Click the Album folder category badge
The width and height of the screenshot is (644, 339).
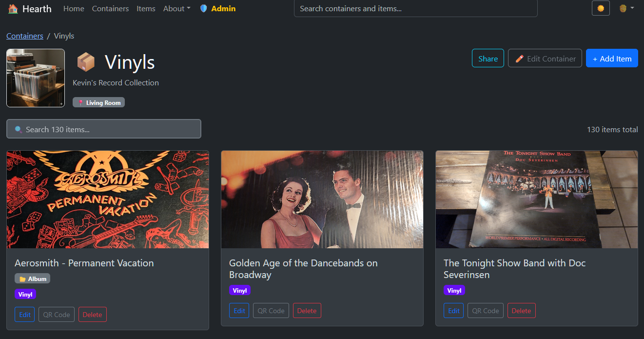click(x=33, y=279)
